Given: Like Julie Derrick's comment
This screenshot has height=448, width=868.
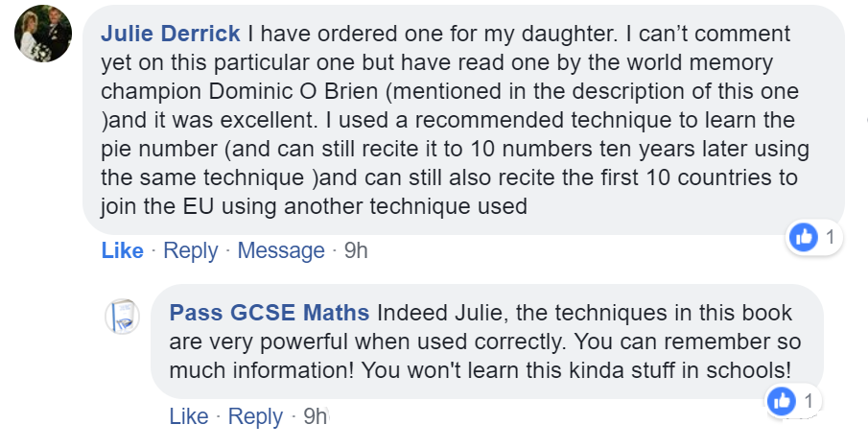Looking at the screenshot, I should (122, 250).
